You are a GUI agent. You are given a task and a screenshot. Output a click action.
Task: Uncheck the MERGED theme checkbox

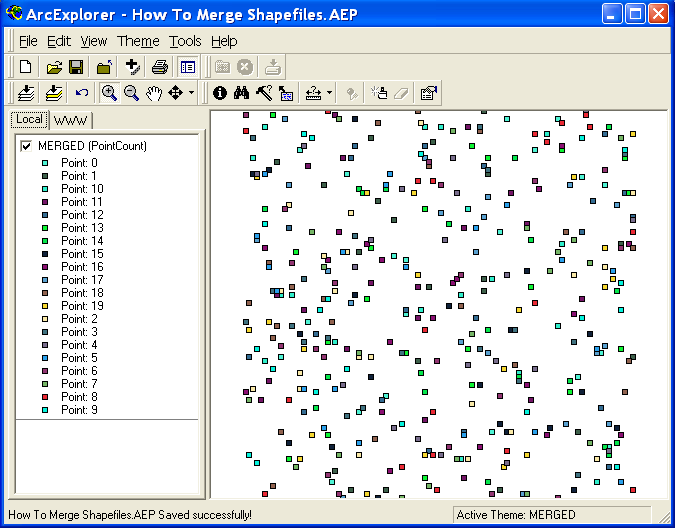[x=26, y=146]
